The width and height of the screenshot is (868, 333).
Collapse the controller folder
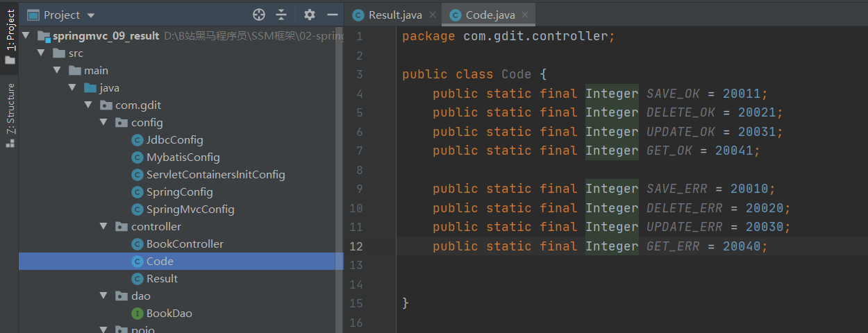click(103, 227)
